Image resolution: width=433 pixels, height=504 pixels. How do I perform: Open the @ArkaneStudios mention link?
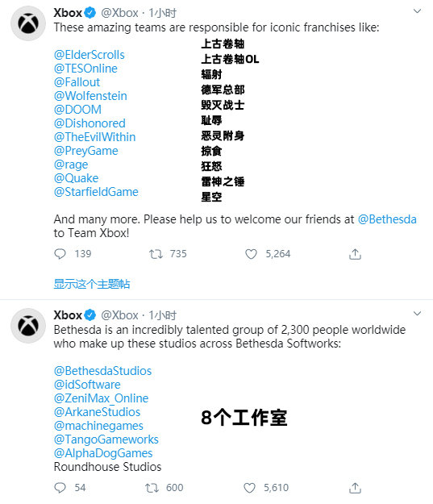pyautogui.click(x=97, y=412)
